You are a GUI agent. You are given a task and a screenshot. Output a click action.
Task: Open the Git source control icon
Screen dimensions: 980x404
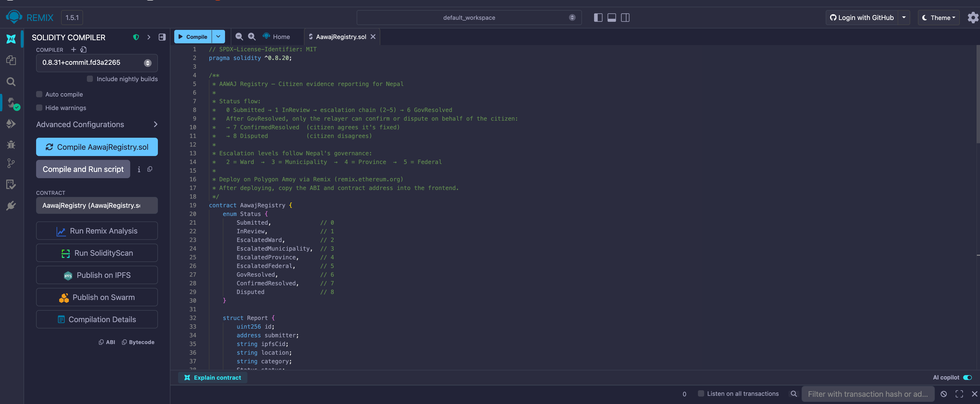[11, 163]
